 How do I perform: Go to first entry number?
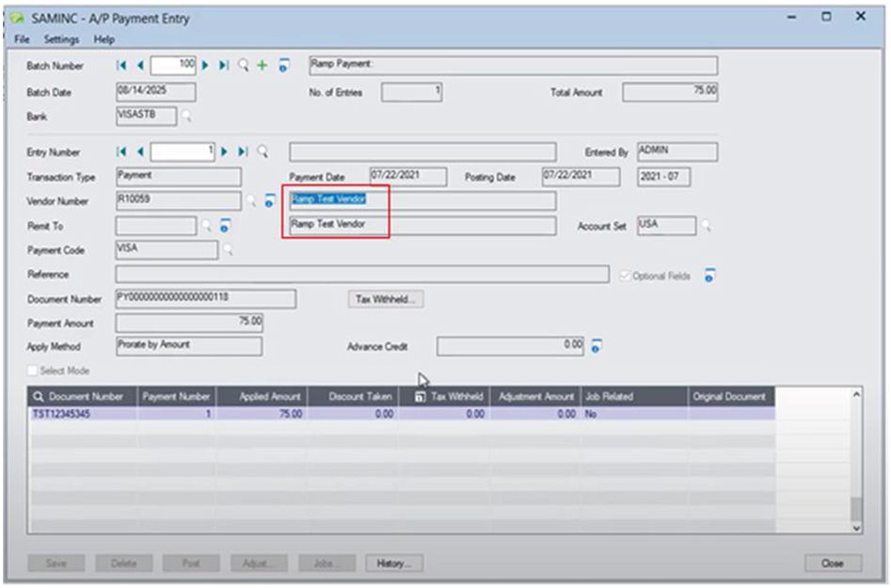(121, 151)
